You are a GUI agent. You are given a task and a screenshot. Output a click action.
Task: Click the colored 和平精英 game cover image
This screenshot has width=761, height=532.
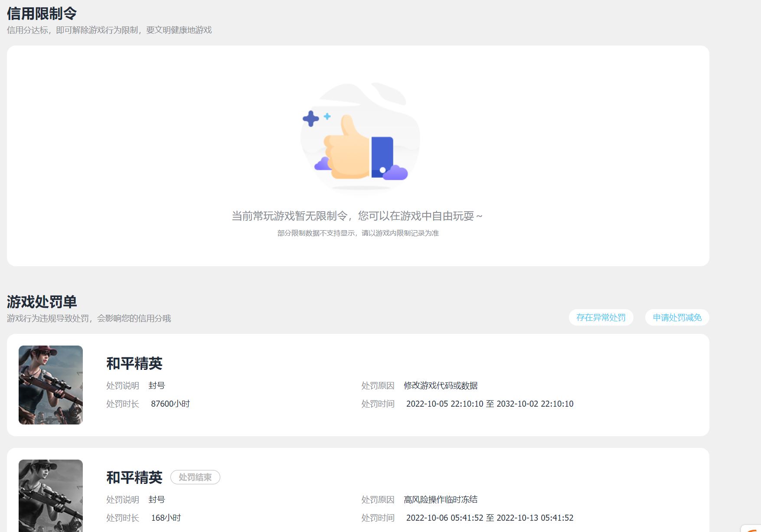[x=50, y=385]
